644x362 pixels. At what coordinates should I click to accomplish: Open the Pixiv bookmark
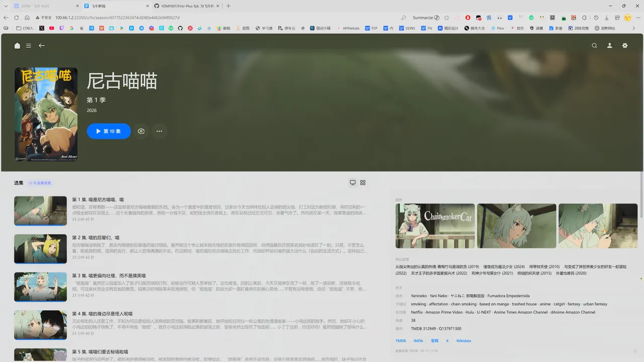click(x=498, y=28)
